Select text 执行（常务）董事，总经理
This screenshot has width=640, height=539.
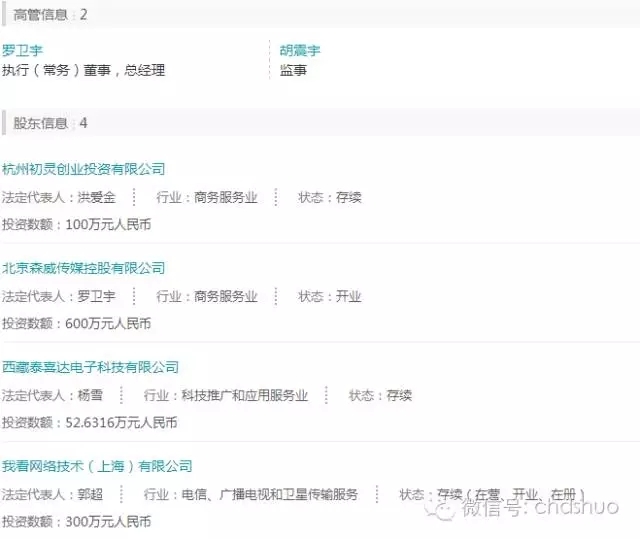coord(84,70)
